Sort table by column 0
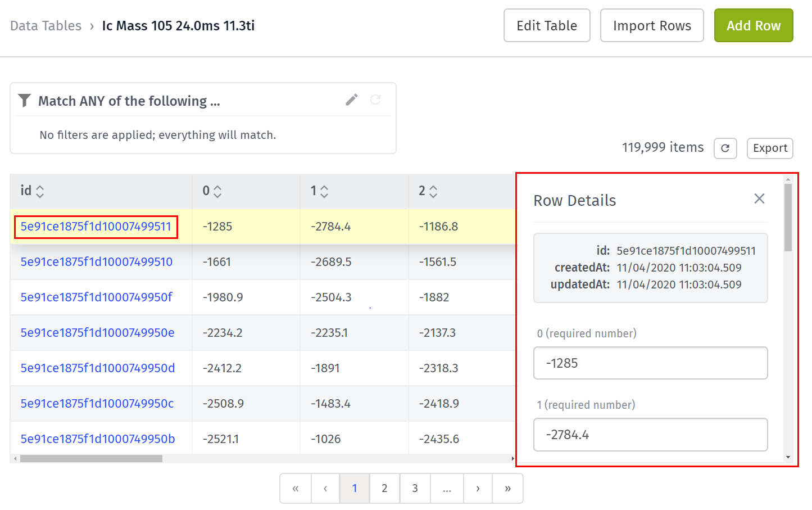This screenshot has width=812, height=510. (217, 192)
